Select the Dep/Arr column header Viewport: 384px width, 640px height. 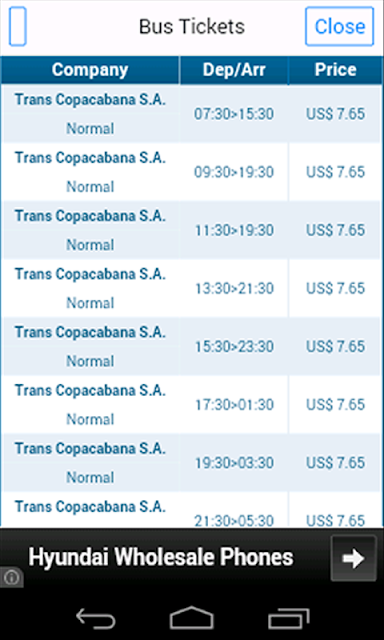coord(234,70)
